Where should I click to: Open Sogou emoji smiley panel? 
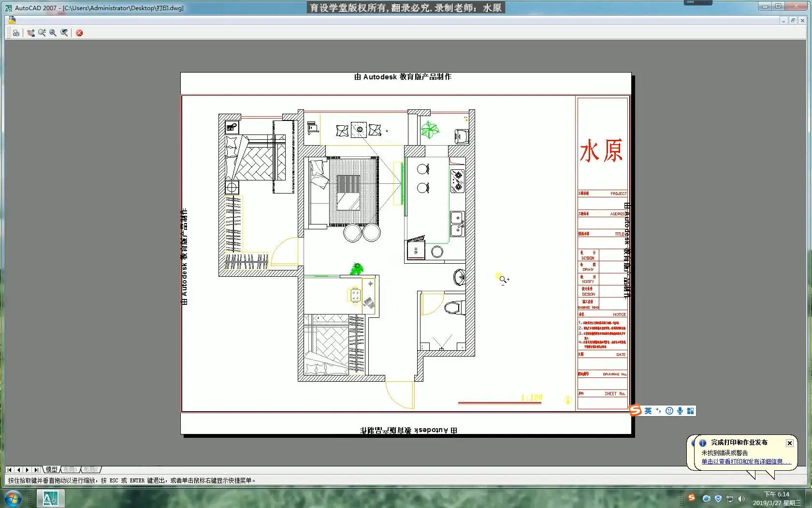(x=669, y=411)
